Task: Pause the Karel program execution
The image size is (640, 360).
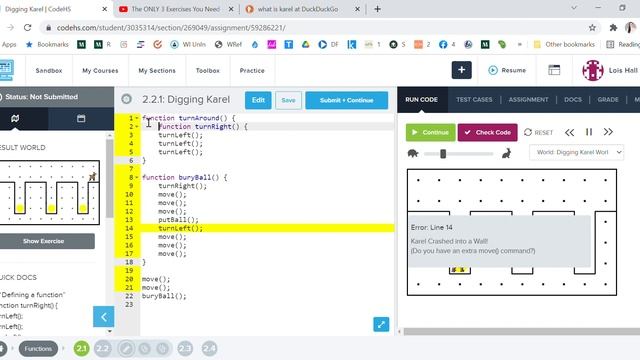Action: point(589,132)
